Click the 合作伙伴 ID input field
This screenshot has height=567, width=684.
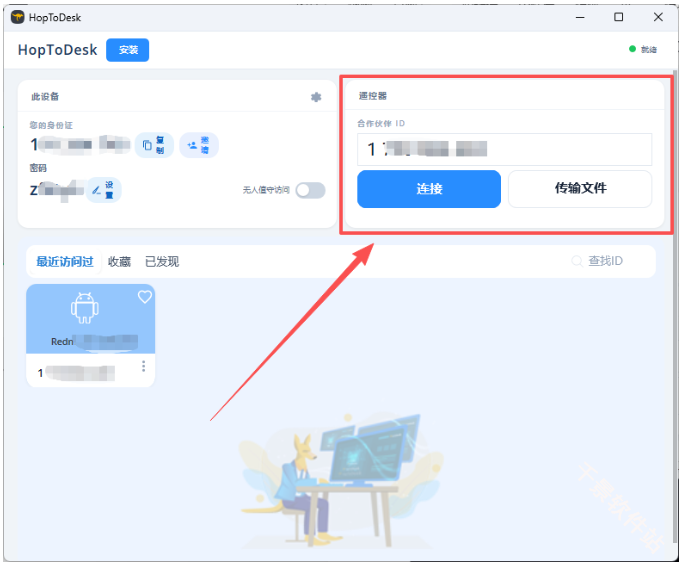click(505, 149)
